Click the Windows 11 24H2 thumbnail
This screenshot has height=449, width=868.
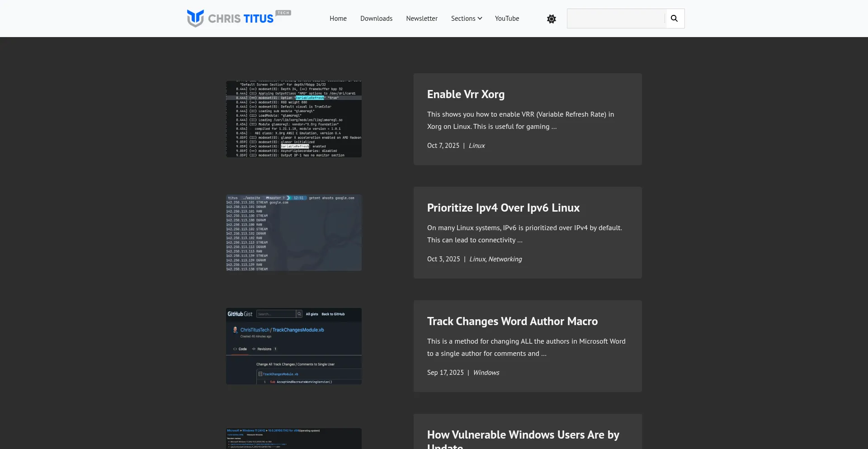(294, 439)
